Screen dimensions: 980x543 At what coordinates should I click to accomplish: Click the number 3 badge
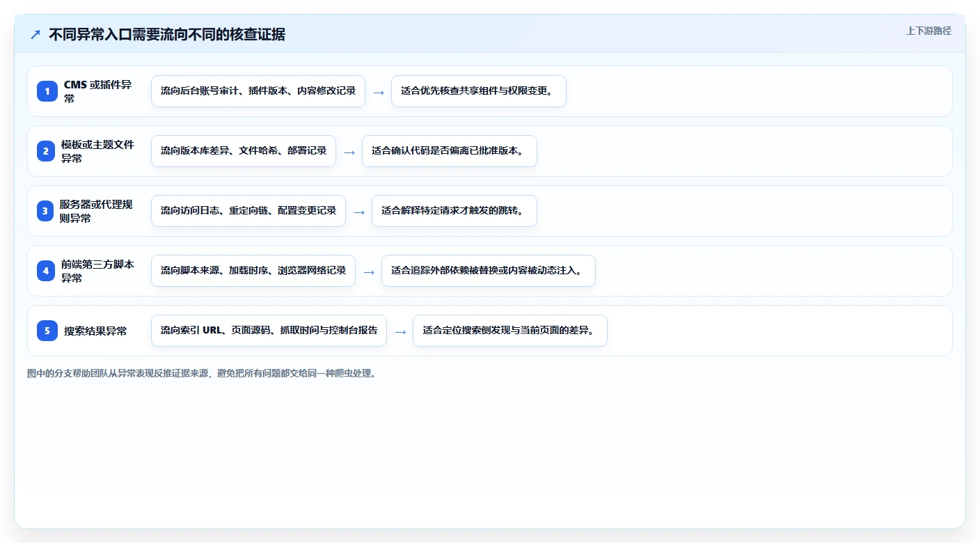point(45,211)
